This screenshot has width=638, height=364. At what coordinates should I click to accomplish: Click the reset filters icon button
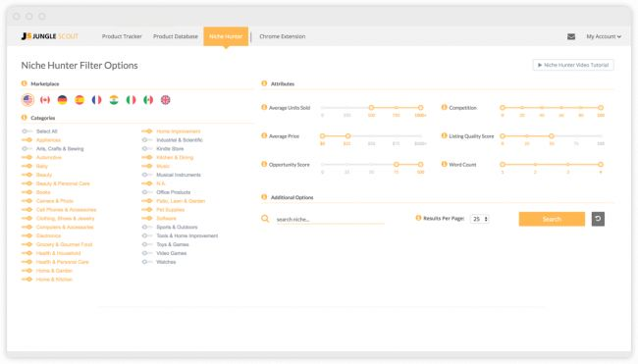tap(598, 219)
